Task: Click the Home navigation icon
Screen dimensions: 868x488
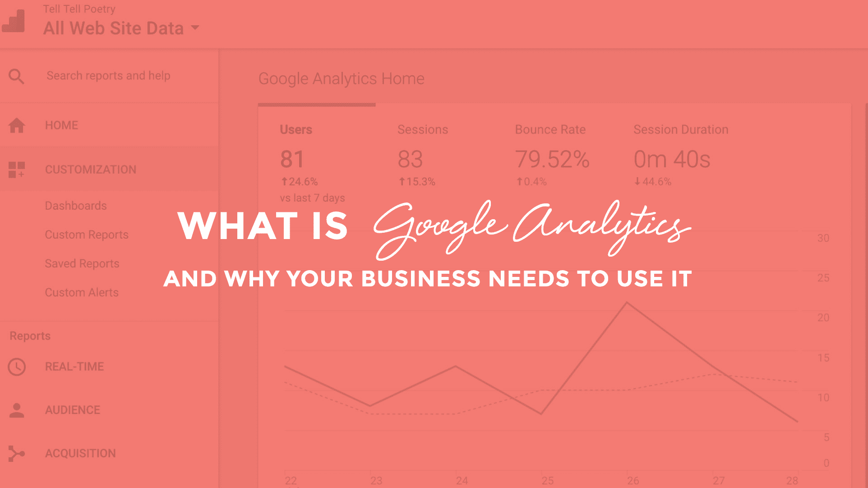Action: (x=17, y=125)
